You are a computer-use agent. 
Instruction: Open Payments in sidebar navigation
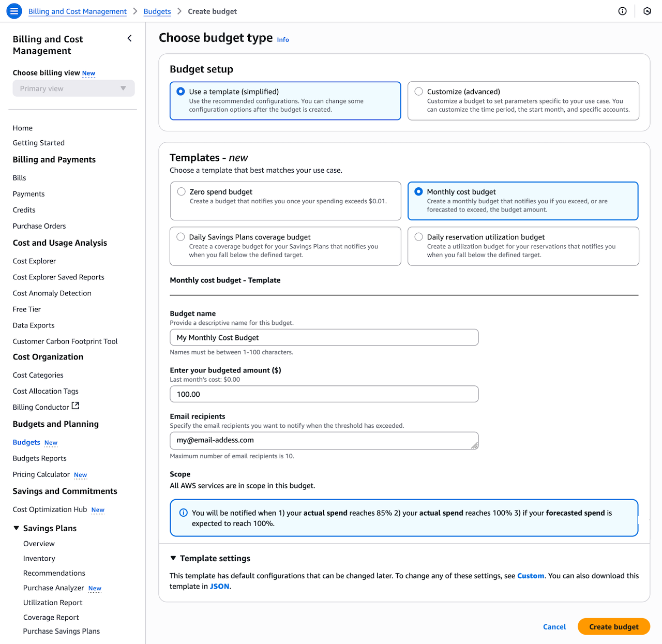(29, 194)
